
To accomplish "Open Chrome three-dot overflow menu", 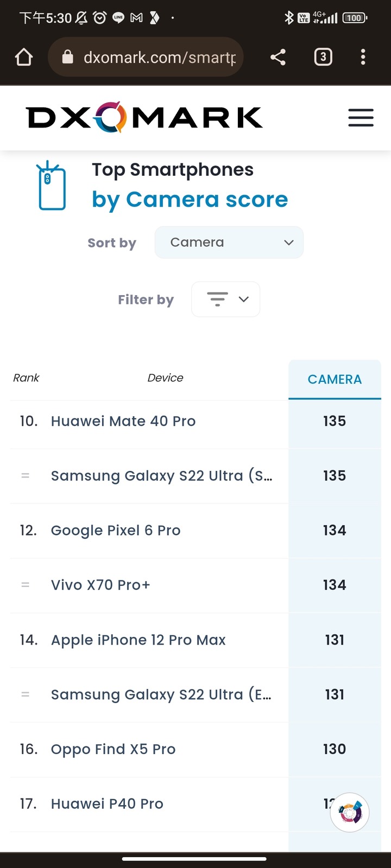I will [363, 57].
